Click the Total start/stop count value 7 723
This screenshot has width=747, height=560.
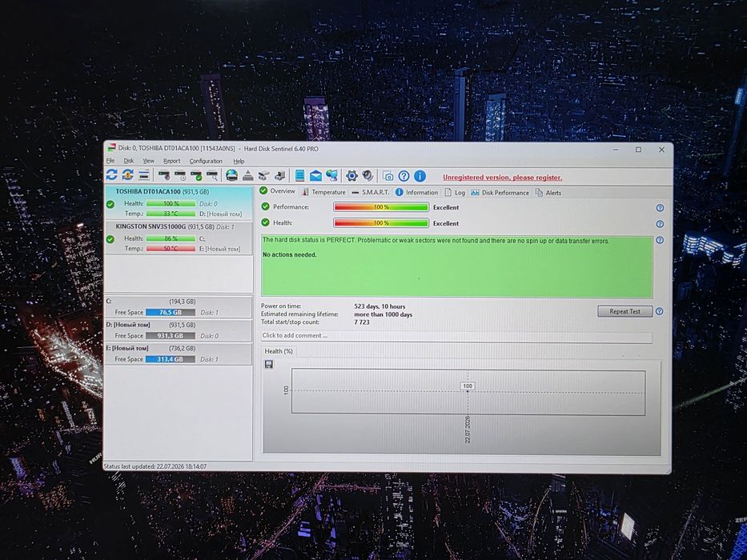tap(362, 322)
